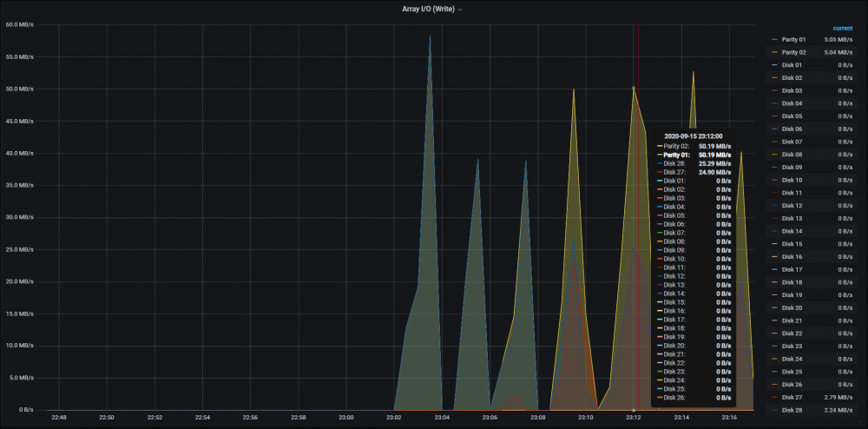Sort legend by the 'current' column header
Screen dimensions: 868x429
[843, 29]
